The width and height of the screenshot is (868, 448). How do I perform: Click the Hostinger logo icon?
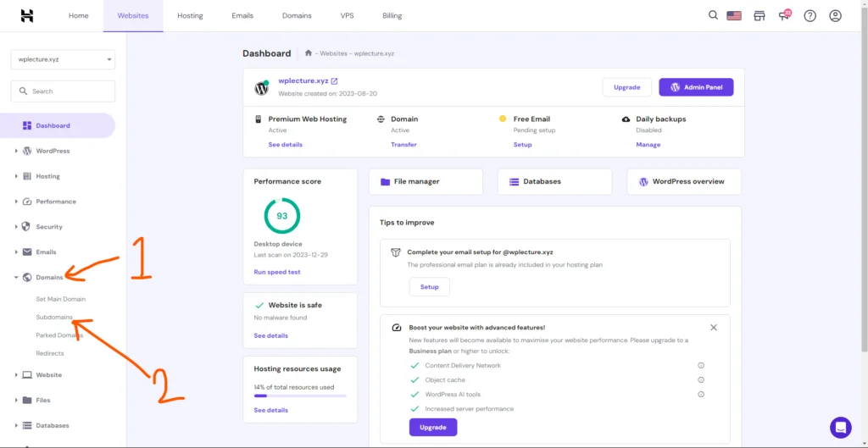click(x=27, y=15)
